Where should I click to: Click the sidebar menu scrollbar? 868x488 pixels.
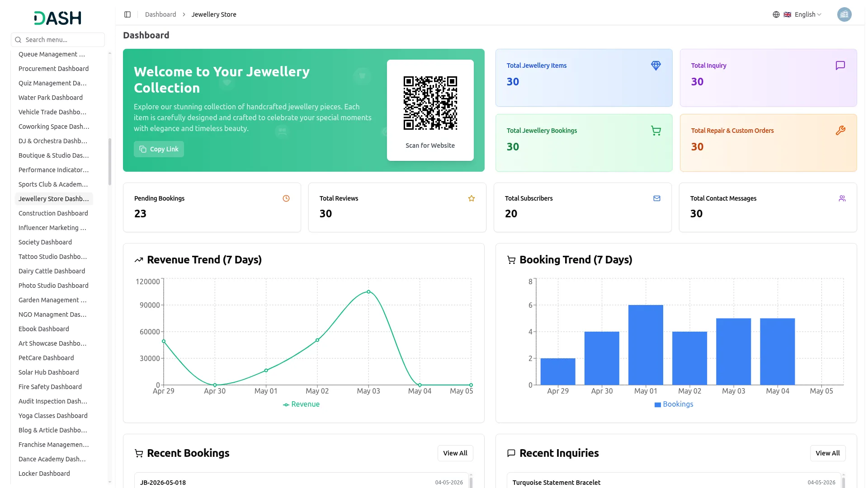[x=110, y=161]
